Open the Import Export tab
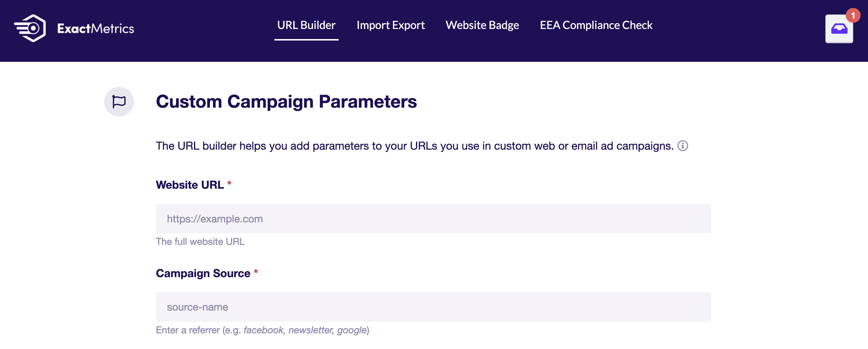The height and width of the screenshot is (349, 868). click(x=391, y=25)
